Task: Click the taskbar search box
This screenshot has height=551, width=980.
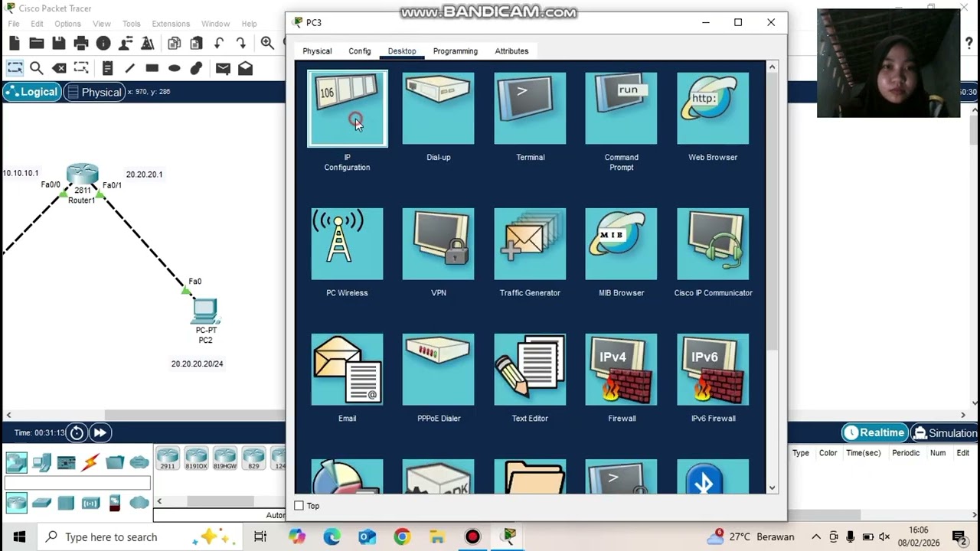Action: [x=139, y=536]
